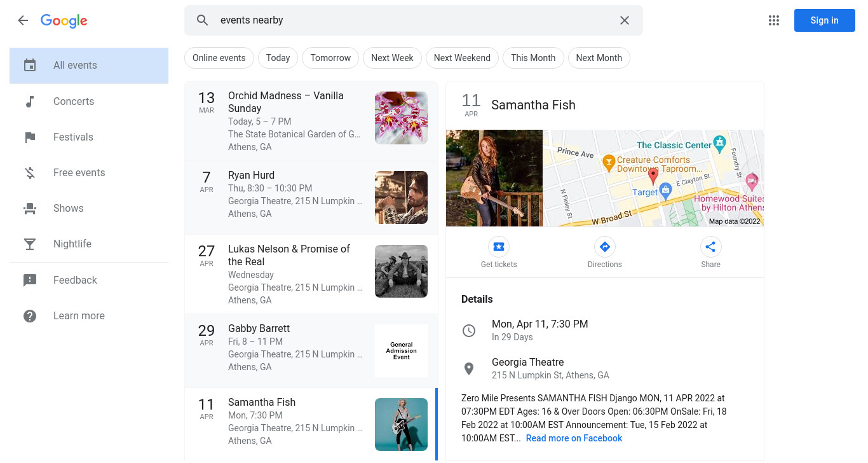Click the Shows seat icon

click(30, 208)
